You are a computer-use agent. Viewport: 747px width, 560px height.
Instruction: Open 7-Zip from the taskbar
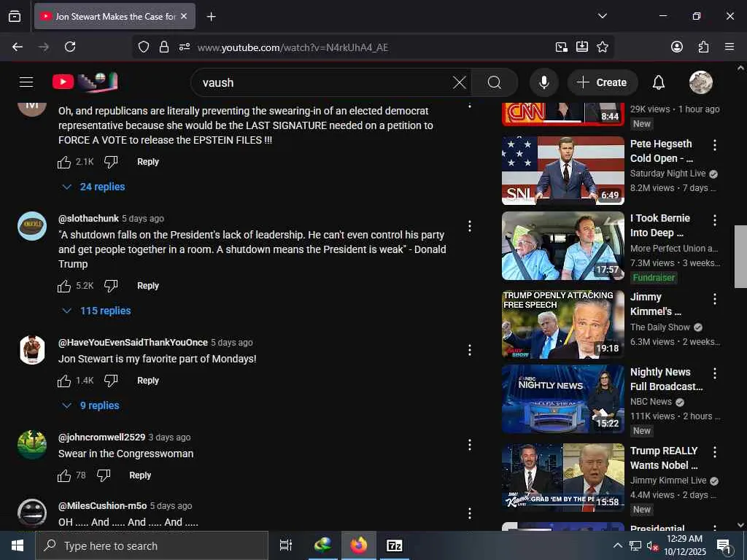(x=394, y=545)
